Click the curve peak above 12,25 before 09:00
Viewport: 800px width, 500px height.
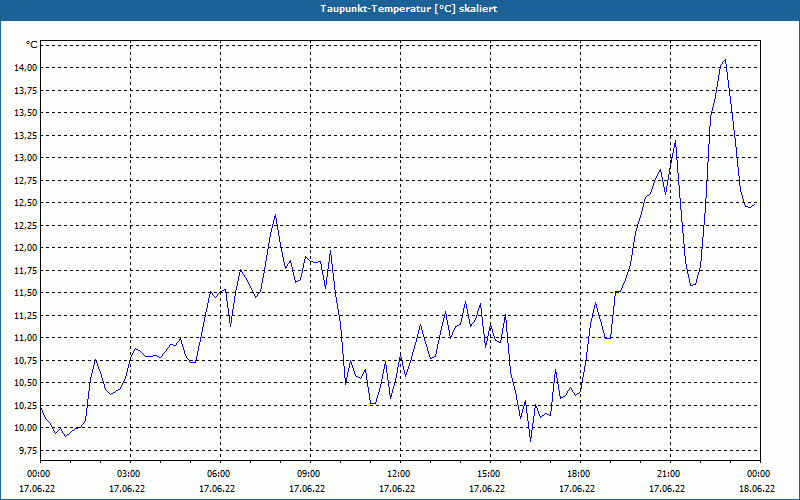[x=276, y=215]
